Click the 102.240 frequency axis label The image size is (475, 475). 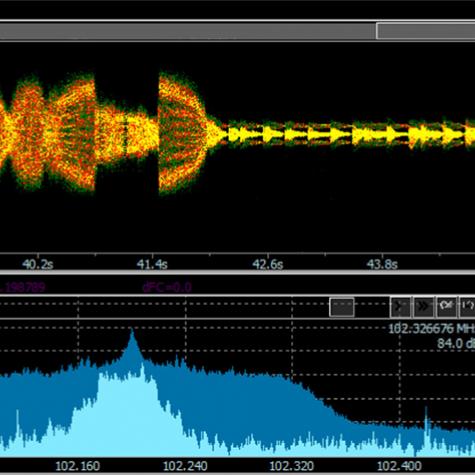(x=185, y=466)
